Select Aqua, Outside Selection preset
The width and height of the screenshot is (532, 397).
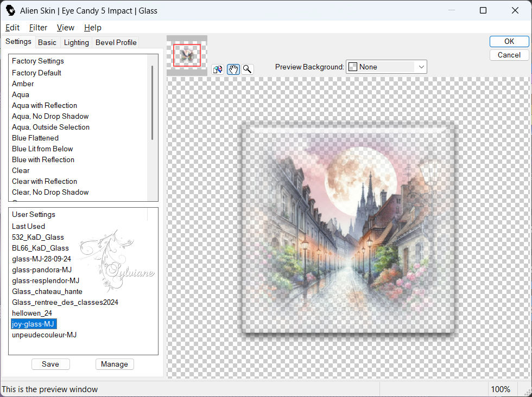tap(50, 127)
